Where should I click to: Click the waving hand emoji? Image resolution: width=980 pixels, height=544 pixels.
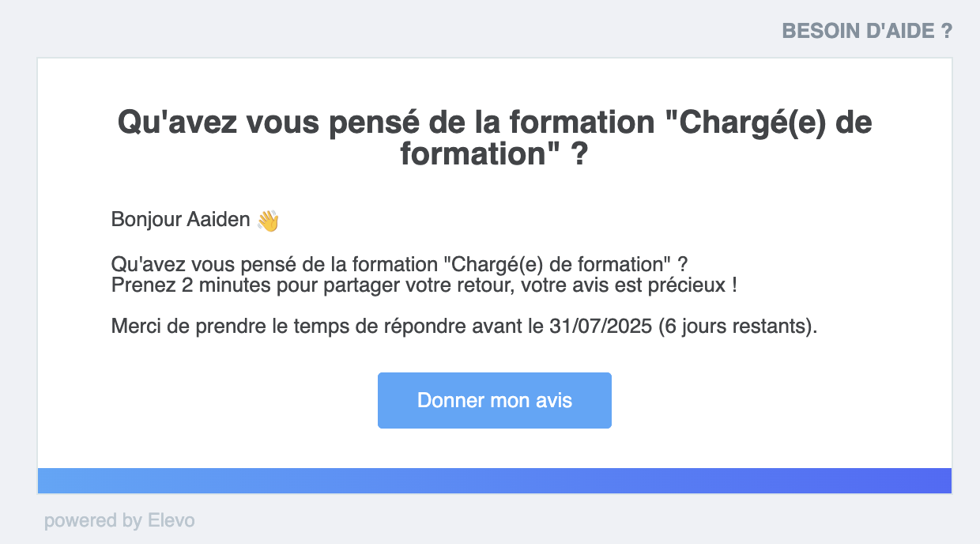point(269,220)
